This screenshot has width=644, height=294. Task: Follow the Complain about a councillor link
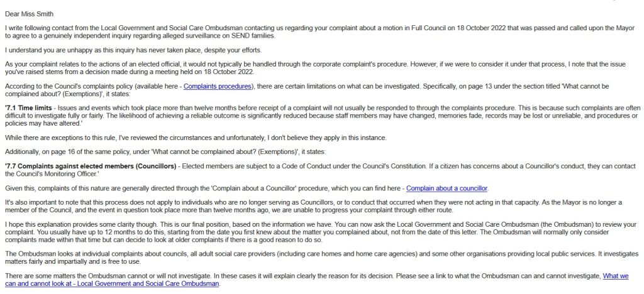[x=447, y=188]
